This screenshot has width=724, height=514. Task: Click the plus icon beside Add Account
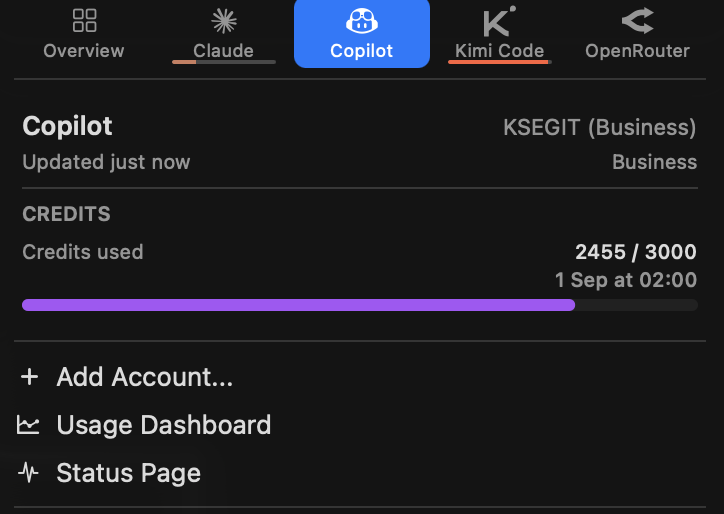coord(30,377)
